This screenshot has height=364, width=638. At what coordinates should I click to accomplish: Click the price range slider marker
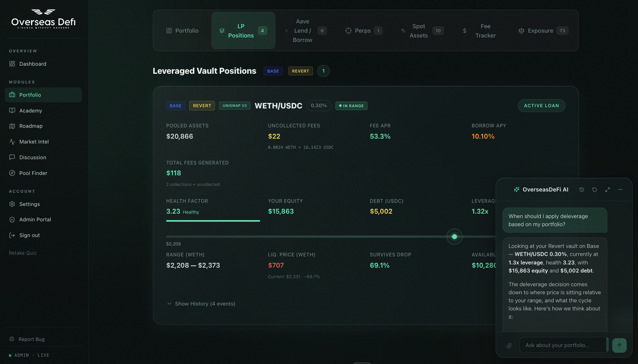(455, 237)
